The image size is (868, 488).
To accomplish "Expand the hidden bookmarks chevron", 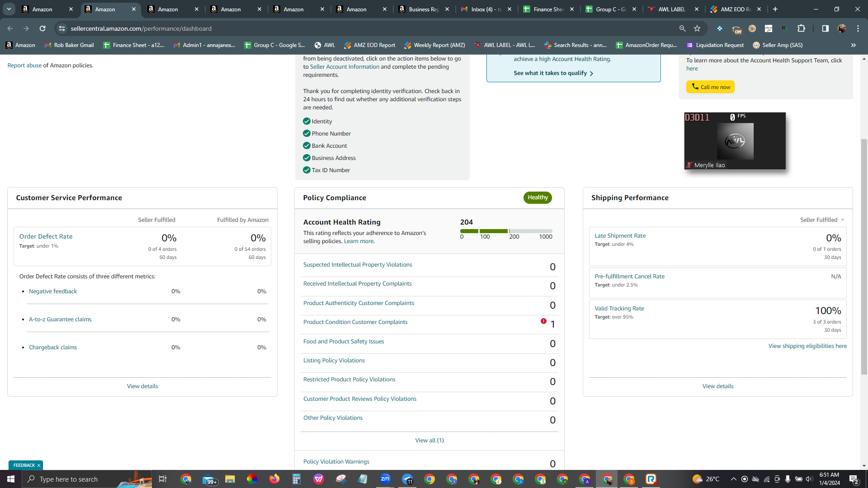I will coord(854,45).
